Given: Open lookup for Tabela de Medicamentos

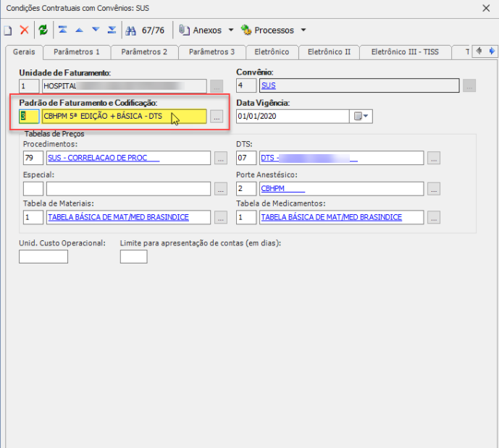Looking at the screenshot, I should coord(434,217).
